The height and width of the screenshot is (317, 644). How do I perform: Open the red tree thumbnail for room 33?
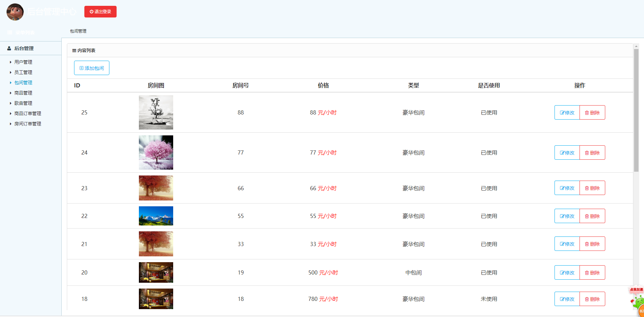pyautogui.click(x=156, y=244)
